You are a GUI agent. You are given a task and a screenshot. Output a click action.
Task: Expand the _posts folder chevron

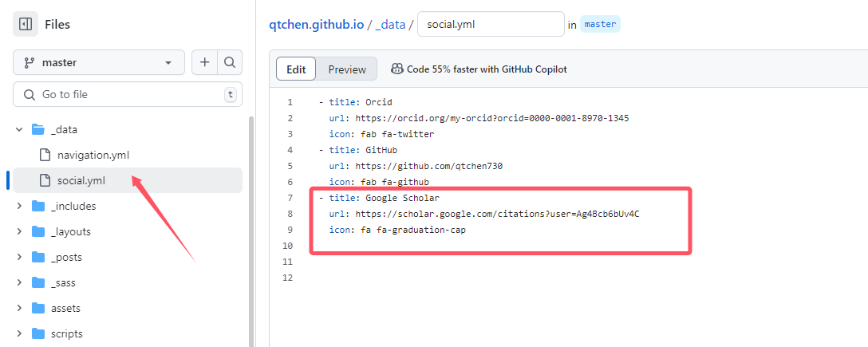19,257
